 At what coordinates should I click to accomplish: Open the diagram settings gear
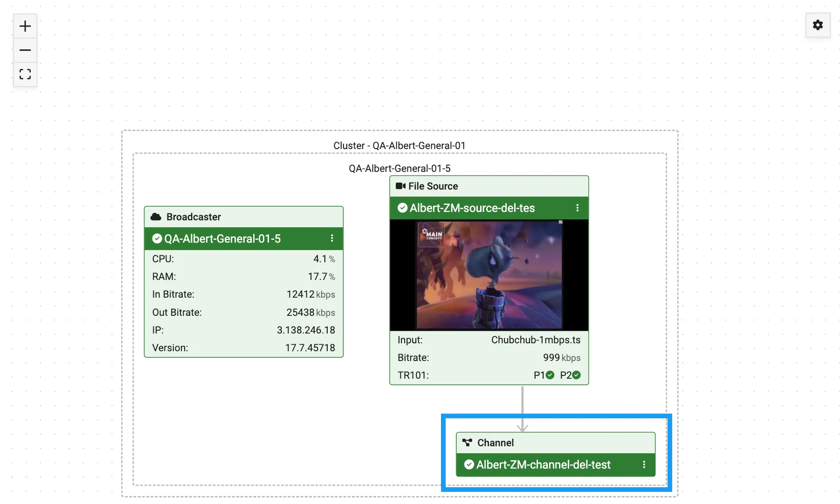818,25
